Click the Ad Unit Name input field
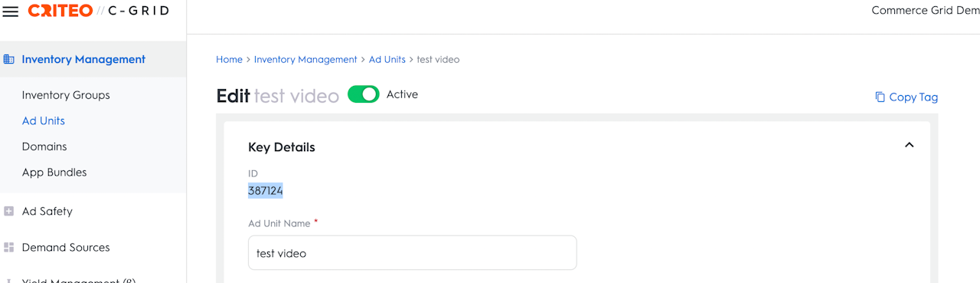The width and height of the screenshot is (980, 283). click(x=412, y=253)
